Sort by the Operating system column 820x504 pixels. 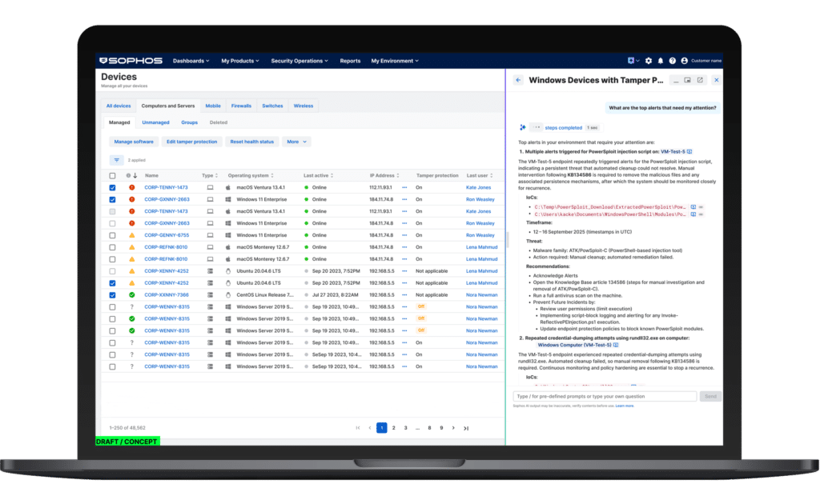click(x=251, y=175)
